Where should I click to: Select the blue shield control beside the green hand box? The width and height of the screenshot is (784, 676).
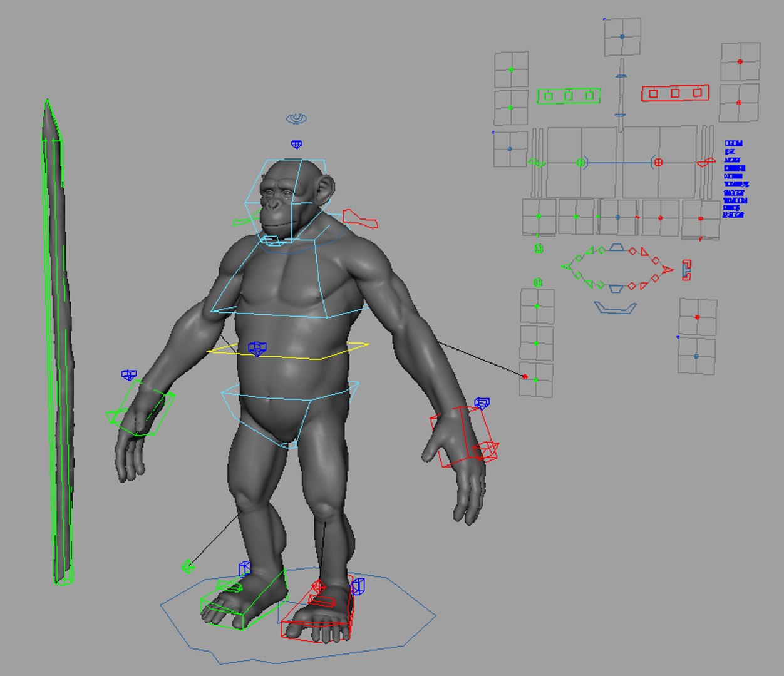129,375
